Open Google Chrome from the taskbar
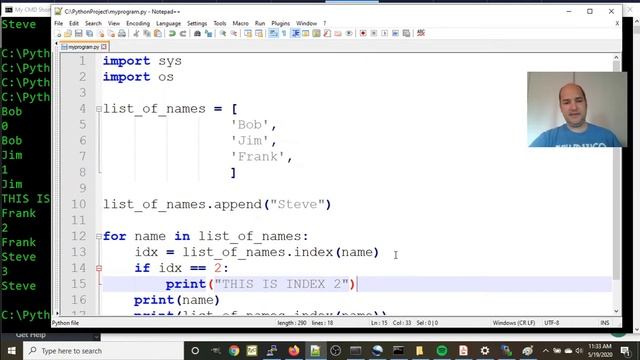Viewport: 640px width, 360px height. coord(234,351)
